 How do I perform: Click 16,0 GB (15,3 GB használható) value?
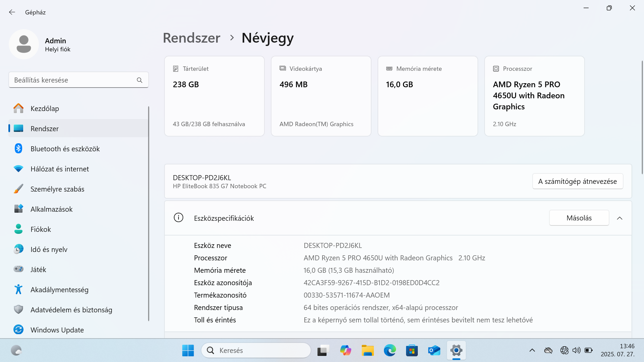coord(349,270)
